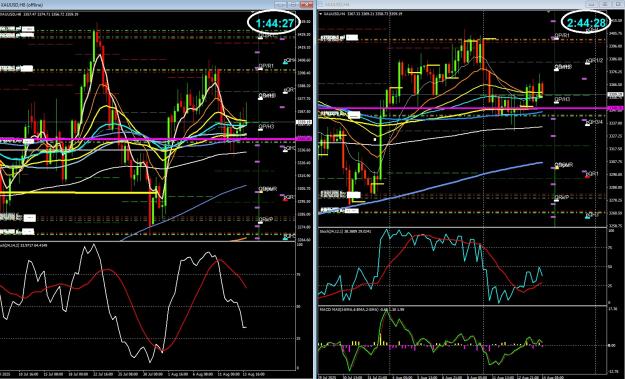This screenshot has height=379, width=625.
Task: Click pQR1/2 label on H4 chart
Action: [x=595, y=60]
